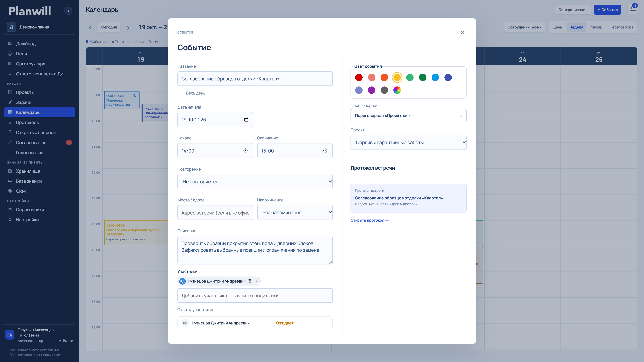This screenshot has width=644, height=362.
Task: Expand the Повторение dropdown
Action: pos(255,182)
